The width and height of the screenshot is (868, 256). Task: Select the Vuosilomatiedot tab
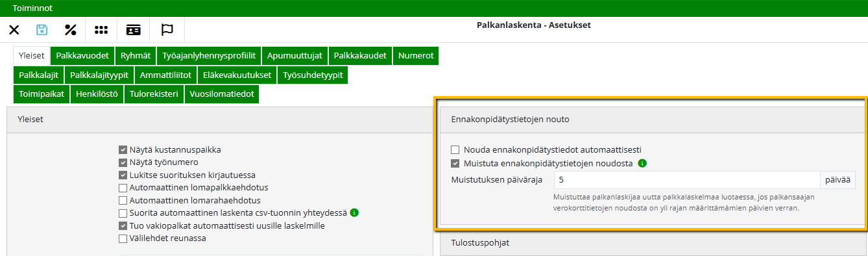(x=222, y=95)
